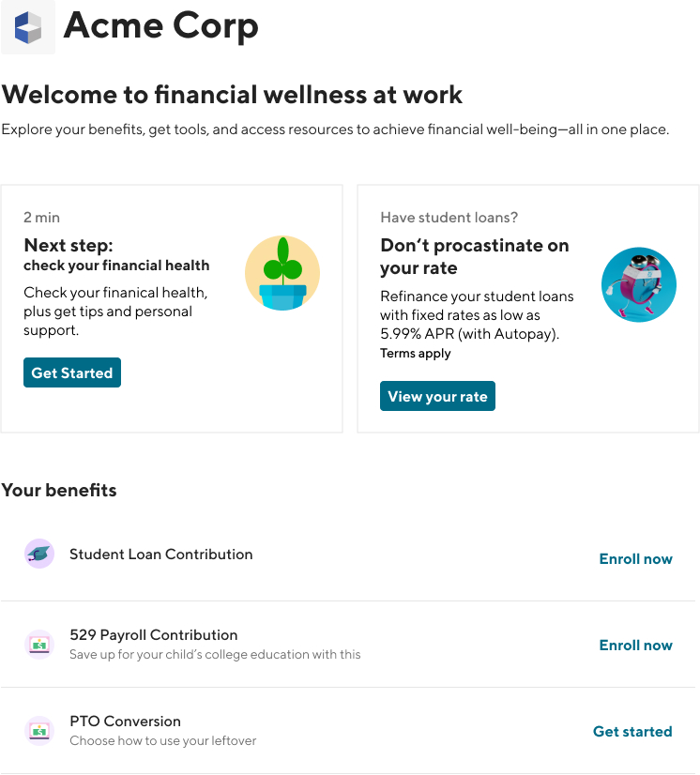
Task: Click the potted plant illustration icon
Action: (x=282, y=273)
